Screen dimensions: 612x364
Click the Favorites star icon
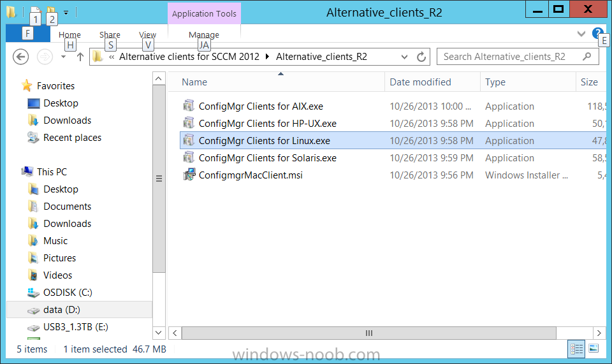point(27,85)
